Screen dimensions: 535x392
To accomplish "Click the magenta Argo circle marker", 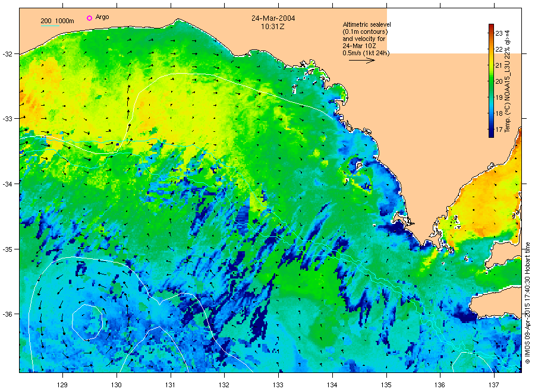I will [89, 18].
